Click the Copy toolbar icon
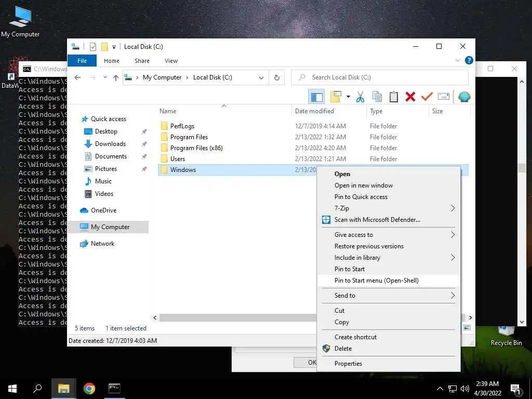This screenshot has width=532, height=399. (x=377, y=97)
